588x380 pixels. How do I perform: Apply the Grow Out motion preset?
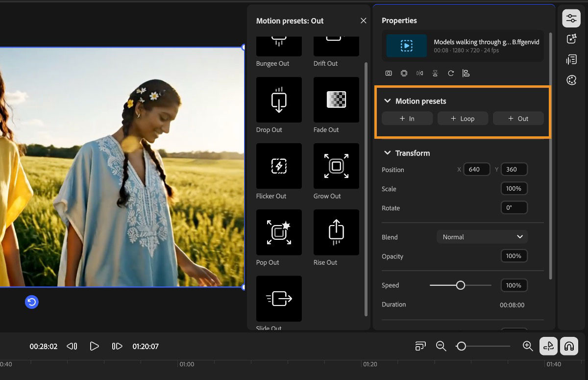click(336, 166)
